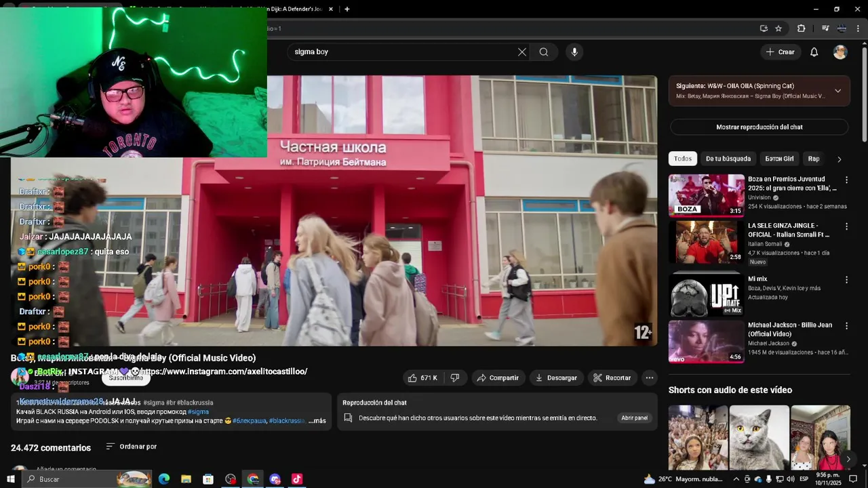Open Boza en Premios Juventud thumbnail

(x=706, y=195)
